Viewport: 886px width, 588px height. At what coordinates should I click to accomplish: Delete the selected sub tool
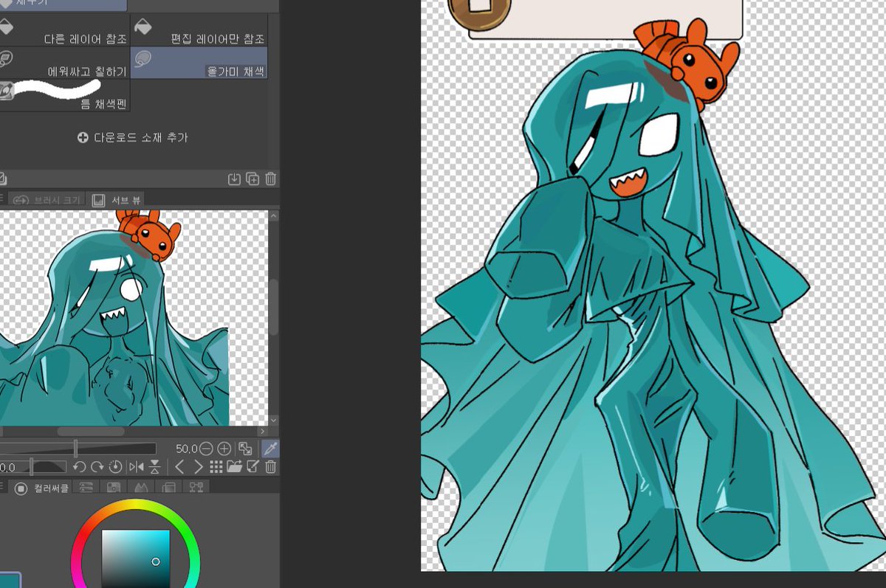pos(270,179)
